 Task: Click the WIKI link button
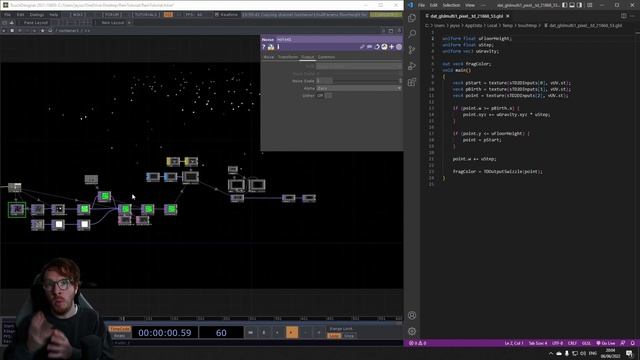click(78, 14)
